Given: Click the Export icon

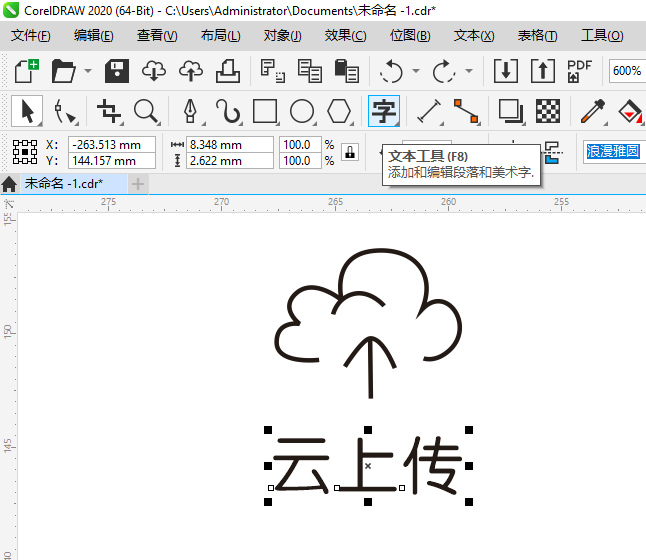Looking at the screenshot, I should [543, 71].
